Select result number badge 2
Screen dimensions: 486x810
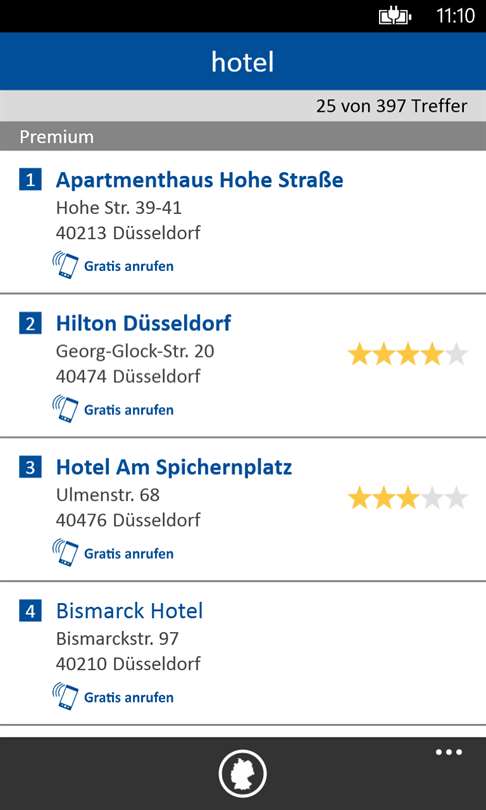click(30, 324)
